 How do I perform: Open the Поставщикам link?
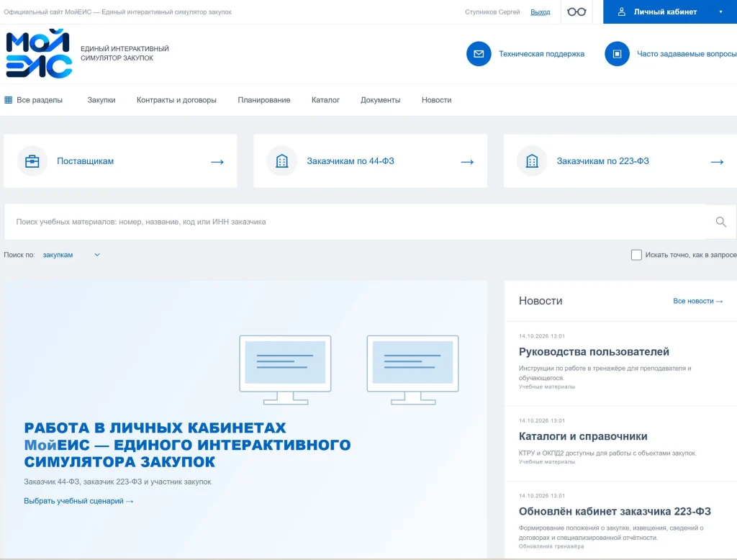85,161
